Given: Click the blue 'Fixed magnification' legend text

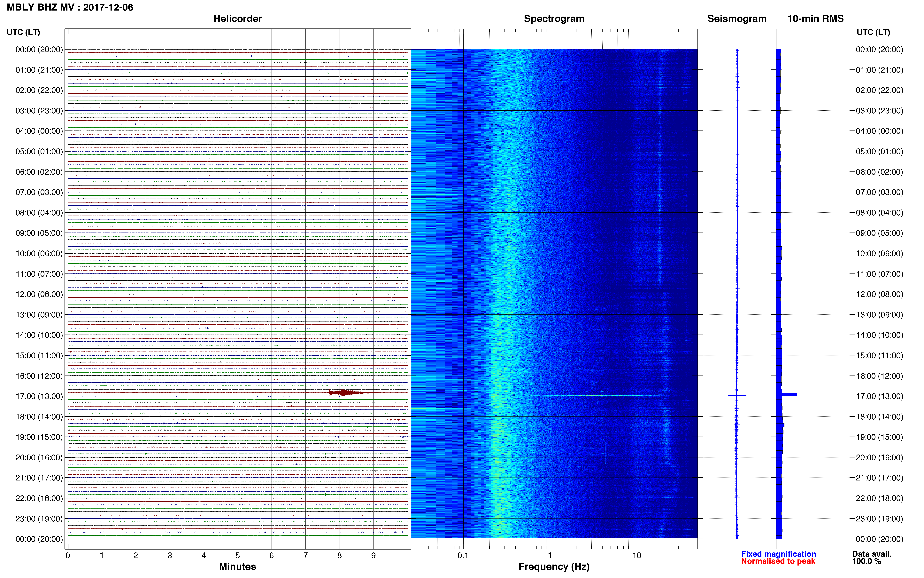Looking at the screenshot, I should (778, 554).
